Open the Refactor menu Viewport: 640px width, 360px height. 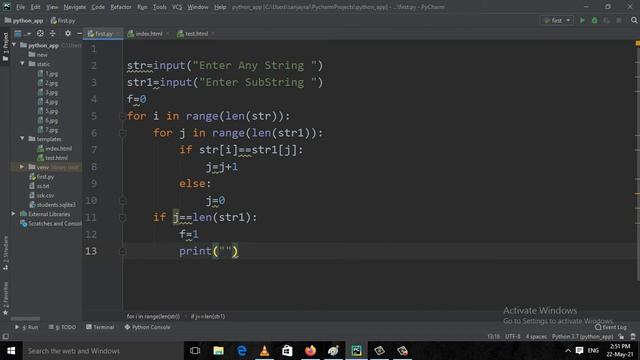[x=121, y=7]
